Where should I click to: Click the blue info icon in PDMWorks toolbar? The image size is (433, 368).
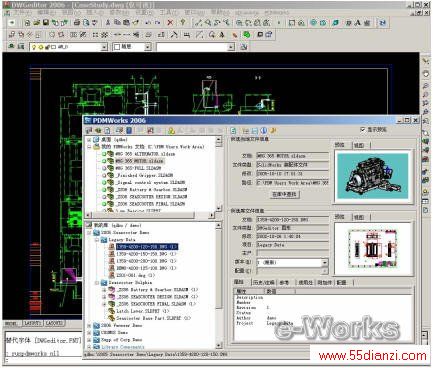(x=264, y=131)
